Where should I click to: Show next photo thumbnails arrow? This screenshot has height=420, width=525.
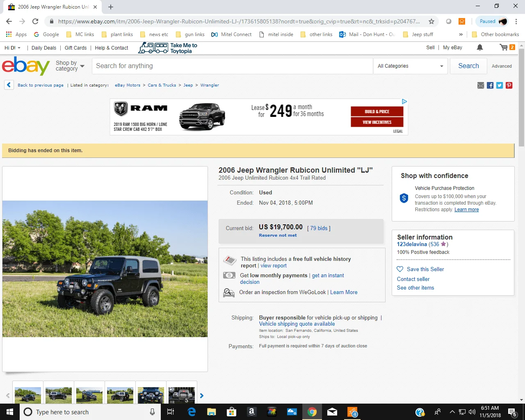pos(201,396)
